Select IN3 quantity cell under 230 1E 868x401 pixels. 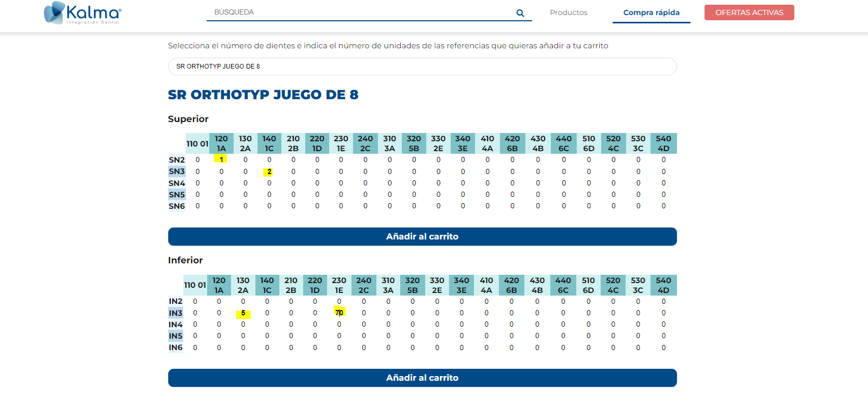[x=340, y=313]
